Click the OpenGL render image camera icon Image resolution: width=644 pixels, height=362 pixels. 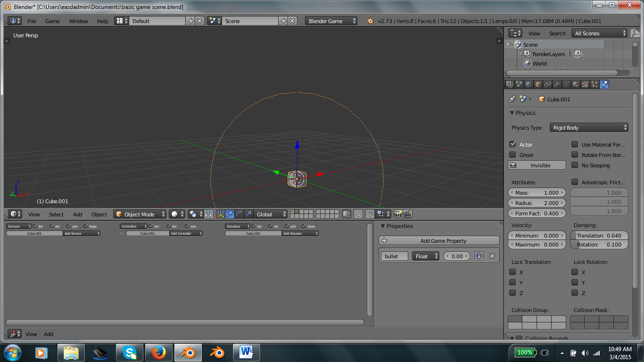(x=398, y=214)
